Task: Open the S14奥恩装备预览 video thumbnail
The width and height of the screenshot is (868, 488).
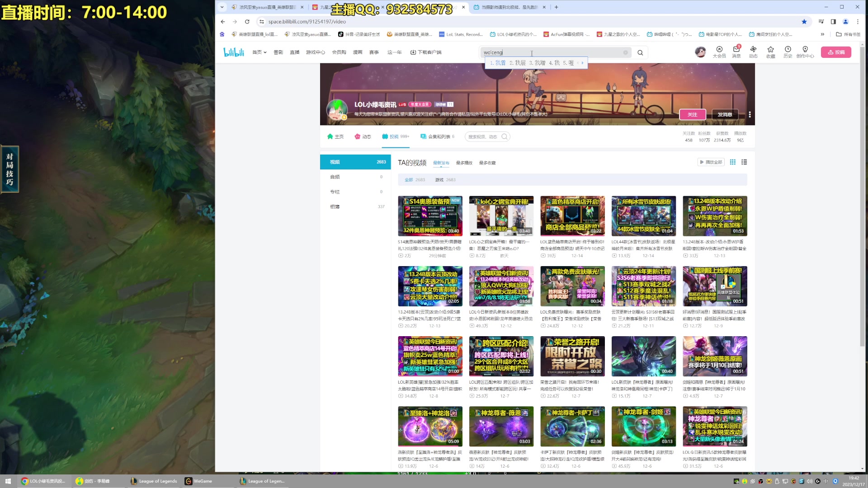Action: [x=430, y=216]
